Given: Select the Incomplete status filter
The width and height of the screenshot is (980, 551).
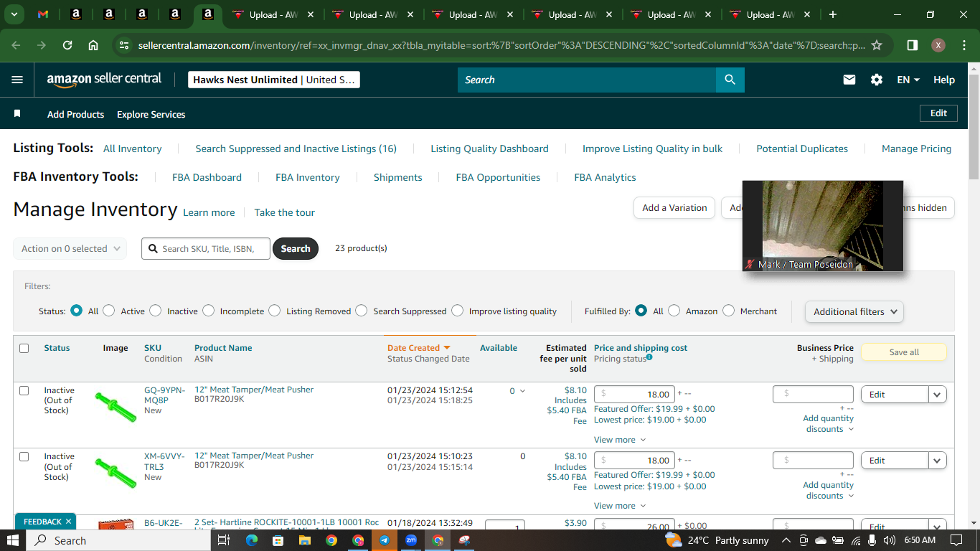Looking at the screenshot, I should coord(208,311).
